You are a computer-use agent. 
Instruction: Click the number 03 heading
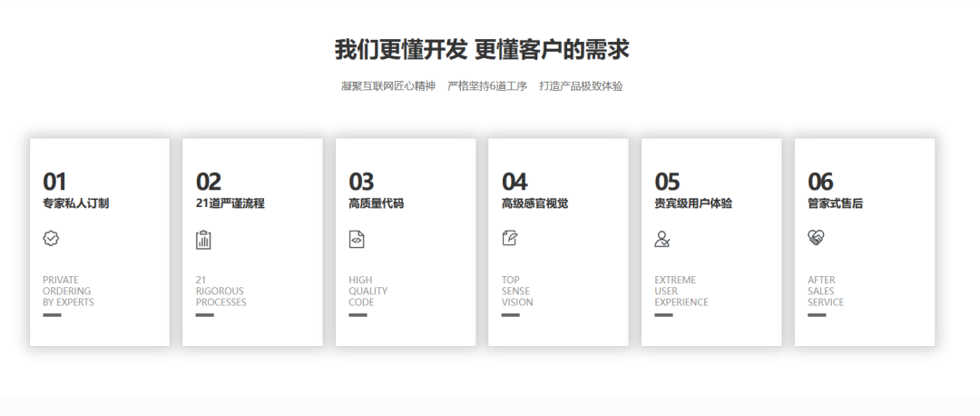click(x=361, y=182)
